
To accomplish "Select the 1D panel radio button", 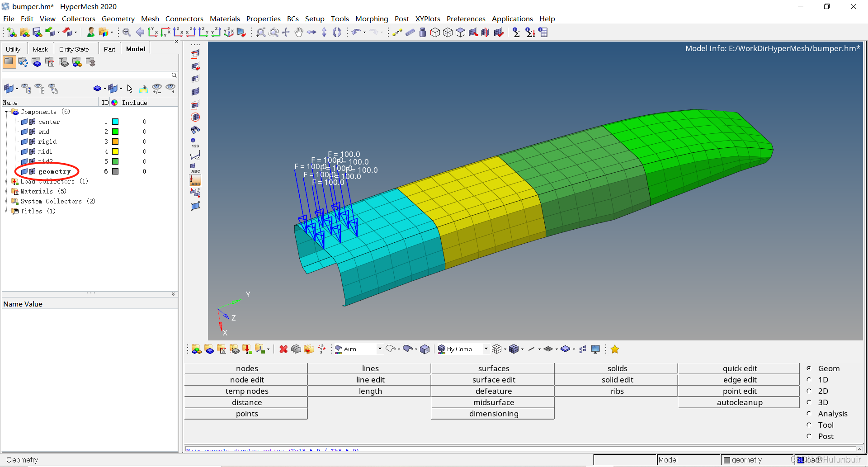I will point(809,380).
